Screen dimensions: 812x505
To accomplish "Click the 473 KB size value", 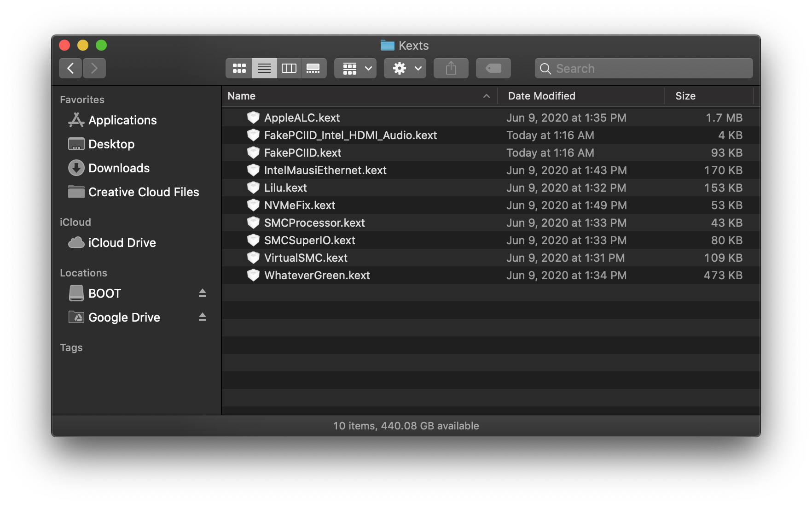I will [723, 276].
